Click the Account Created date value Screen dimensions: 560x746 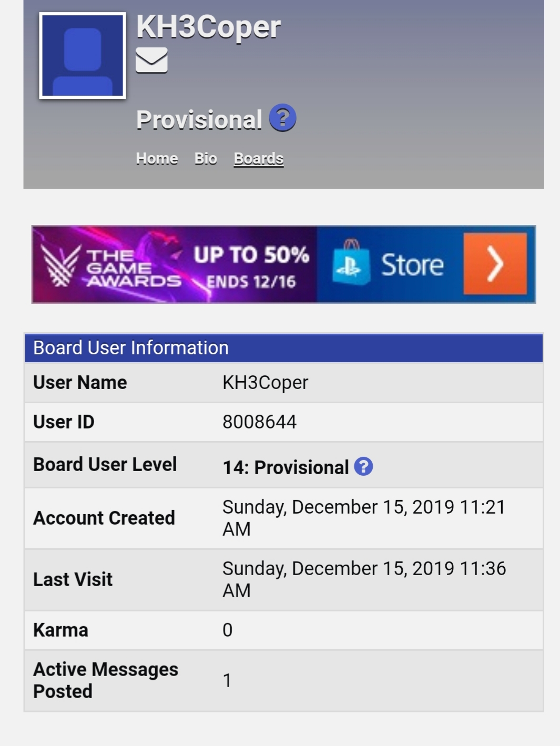pos(364,518)
